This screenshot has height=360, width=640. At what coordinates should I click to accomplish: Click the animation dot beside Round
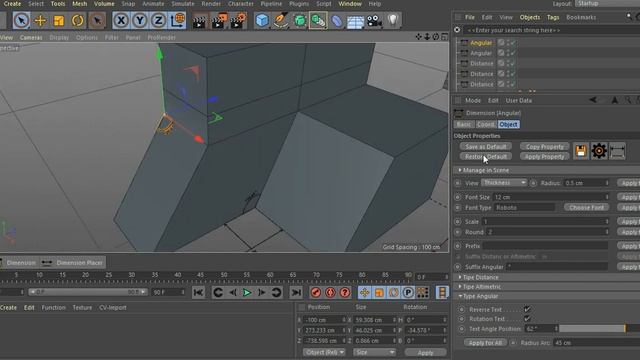pos(458,232)
